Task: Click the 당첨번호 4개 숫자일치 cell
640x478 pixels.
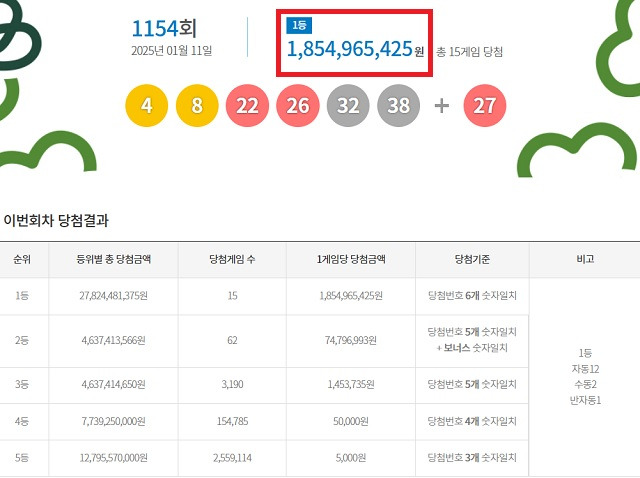Action: click(472, 421)
